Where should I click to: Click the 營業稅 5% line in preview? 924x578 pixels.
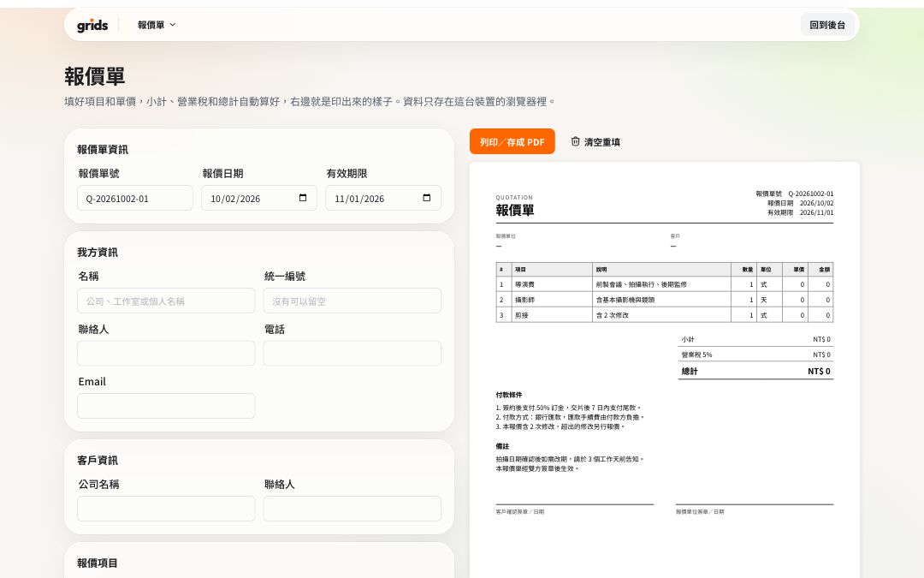[756, 355]
